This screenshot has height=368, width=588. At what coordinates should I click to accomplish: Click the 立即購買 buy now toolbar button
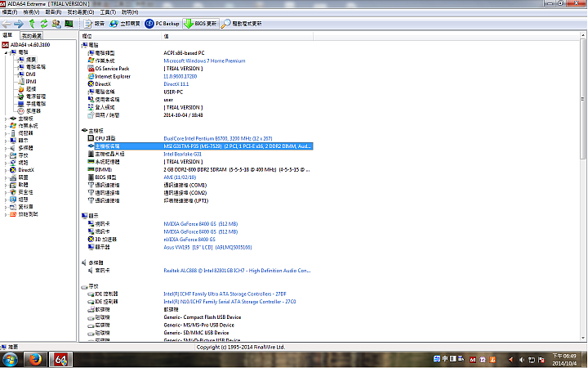click(x=124, y=24)
